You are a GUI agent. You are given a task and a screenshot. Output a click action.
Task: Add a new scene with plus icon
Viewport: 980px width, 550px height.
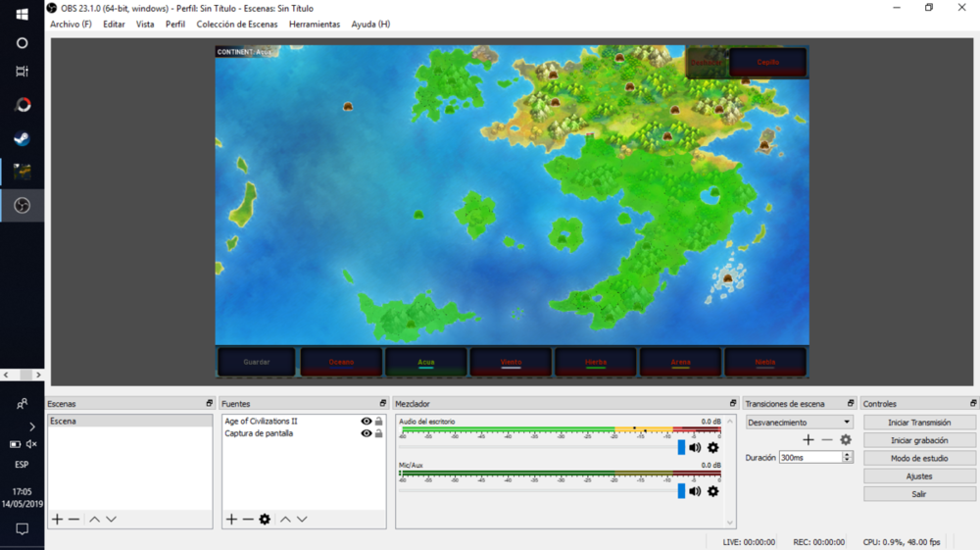coord(58,520)
